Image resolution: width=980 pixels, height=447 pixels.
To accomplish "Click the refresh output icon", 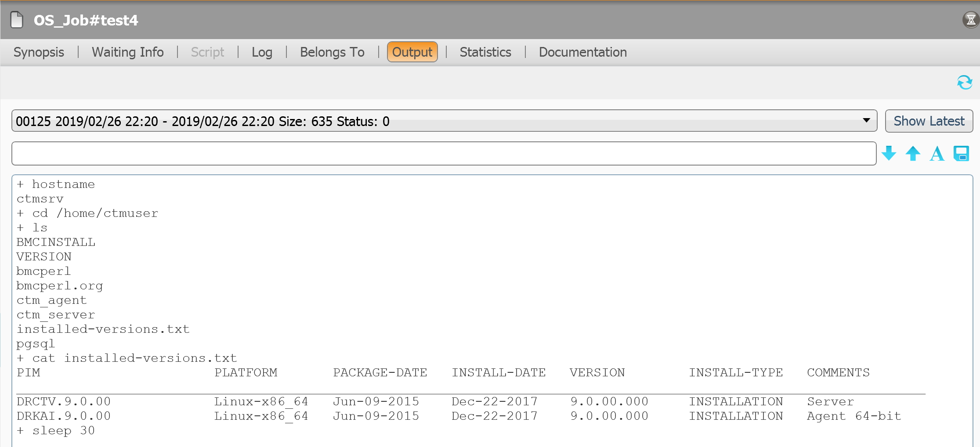I will pos(965,82).
